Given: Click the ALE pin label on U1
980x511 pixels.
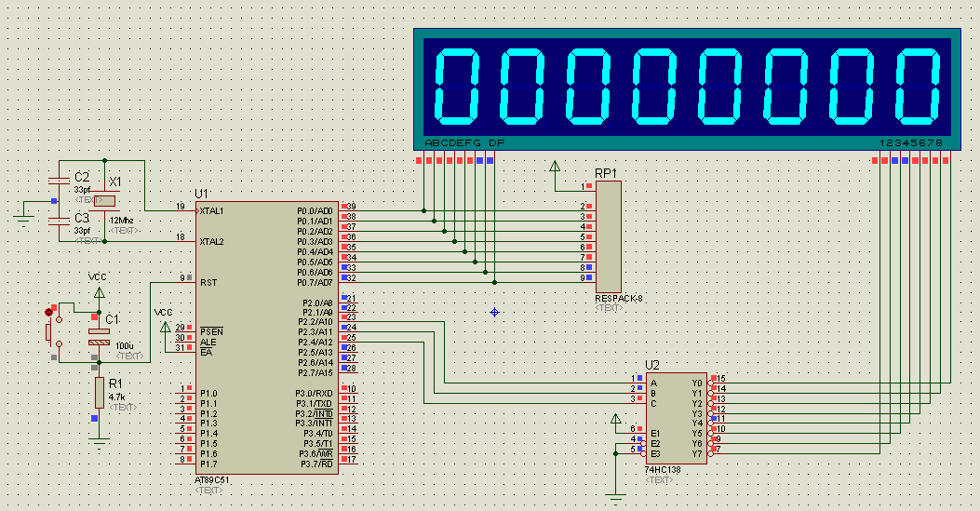Looking at the screenshot, I should tap(208, 343).
